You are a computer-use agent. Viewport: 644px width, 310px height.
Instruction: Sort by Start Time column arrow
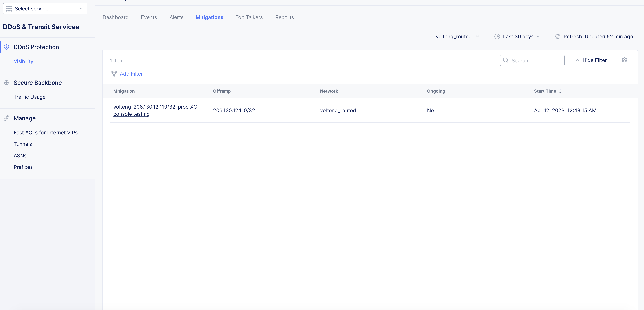pos(560,91)
